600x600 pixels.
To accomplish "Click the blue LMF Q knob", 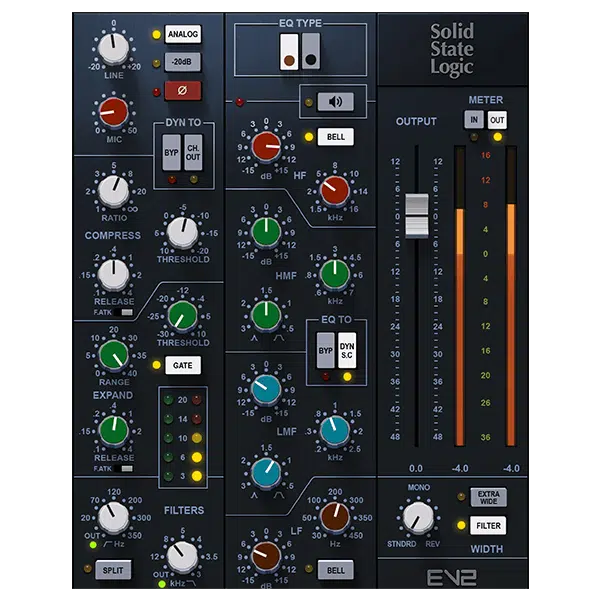I will pos(266,473).
